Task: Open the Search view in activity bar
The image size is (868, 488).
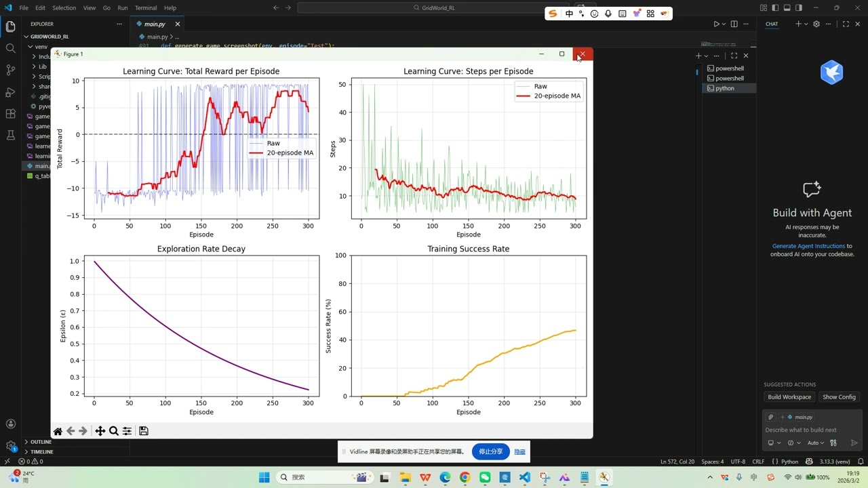Action: [x=10, y=49]
